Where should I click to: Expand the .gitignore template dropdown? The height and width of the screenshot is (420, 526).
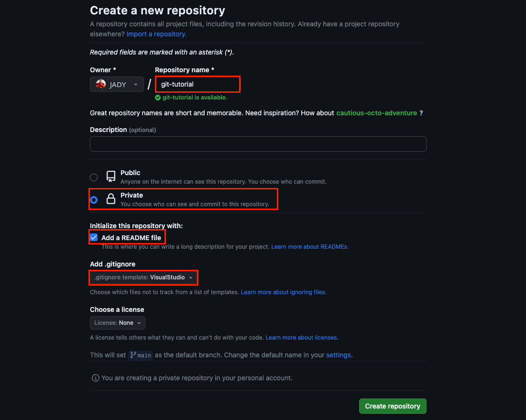point(143,277)
